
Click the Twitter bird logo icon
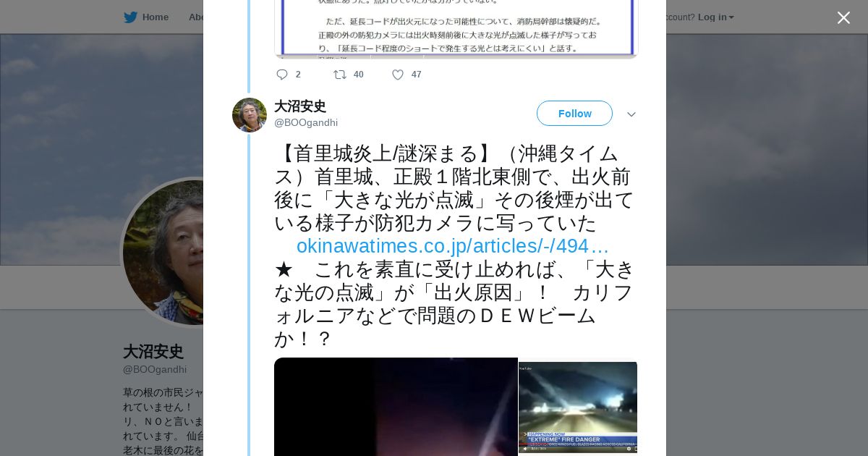[130, 17]
